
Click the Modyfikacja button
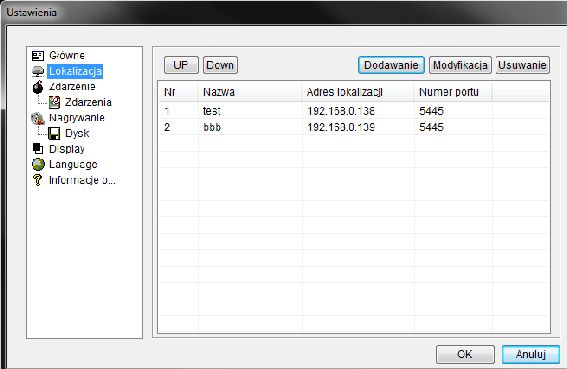pyautogui.click(x=460, y=65)
